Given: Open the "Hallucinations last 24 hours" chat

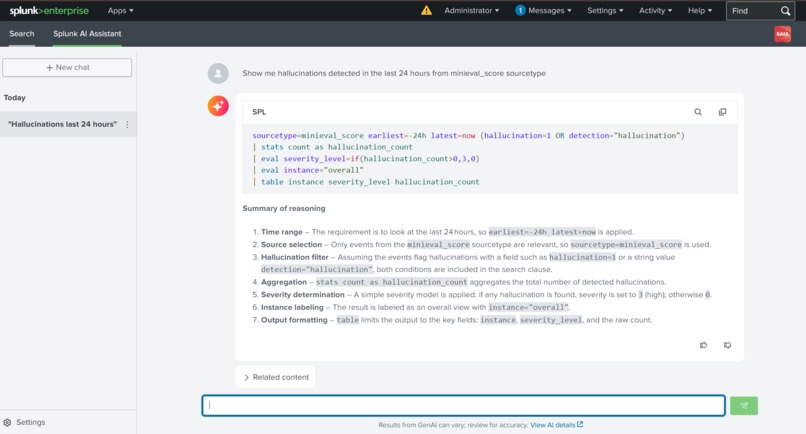Looking at the screenshot, I should (62, 124).
